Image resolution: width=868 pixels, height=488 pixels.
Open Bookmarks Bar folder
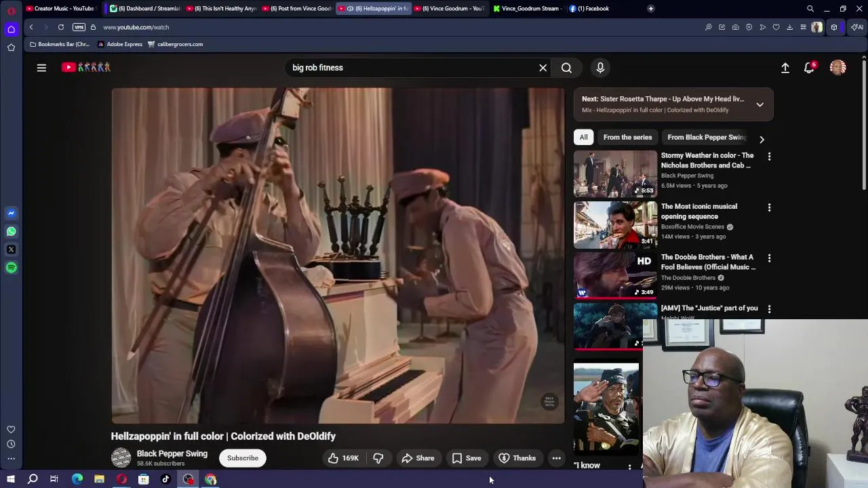tap(60, 44)
